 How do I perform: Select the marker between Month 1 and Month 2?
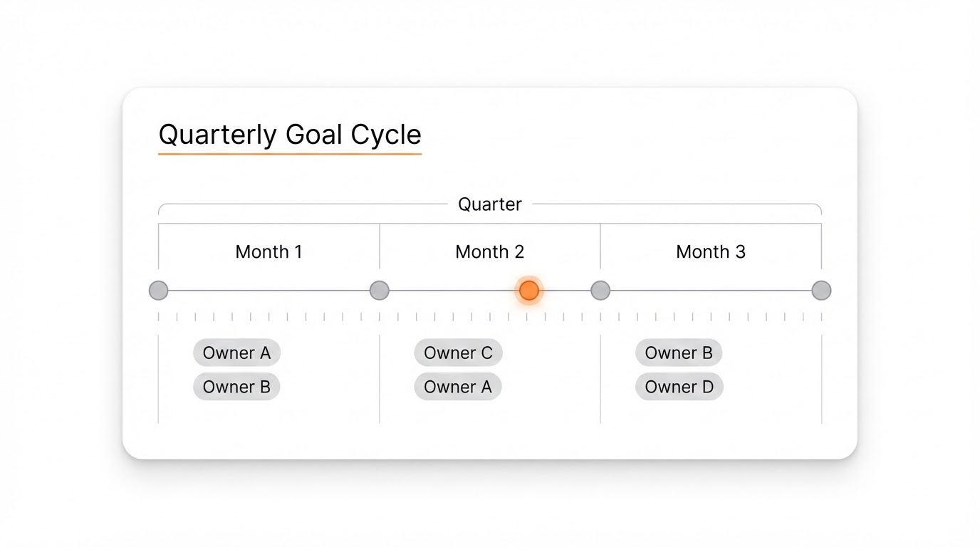coord(380,291)
